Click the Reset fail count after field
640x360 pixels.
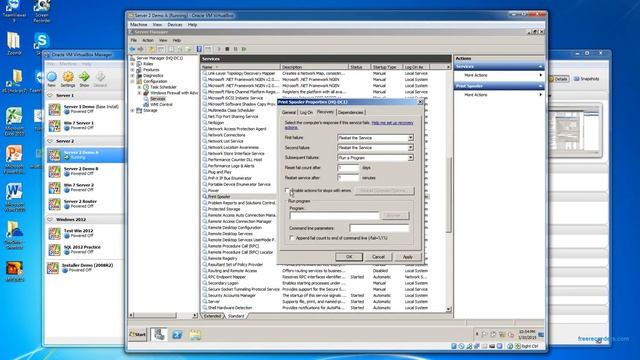[x=348, y=168]
